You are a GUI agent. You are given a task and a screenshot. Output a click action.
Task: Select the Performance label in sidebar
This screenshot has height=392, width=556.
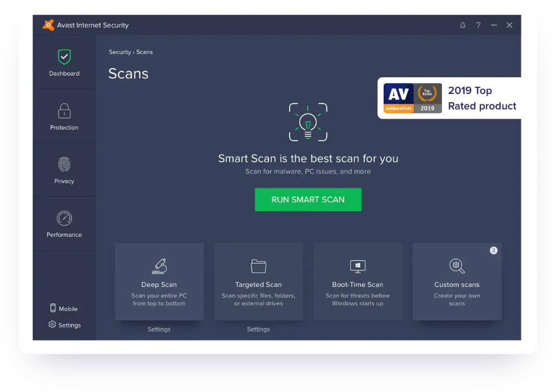[64, 235]
